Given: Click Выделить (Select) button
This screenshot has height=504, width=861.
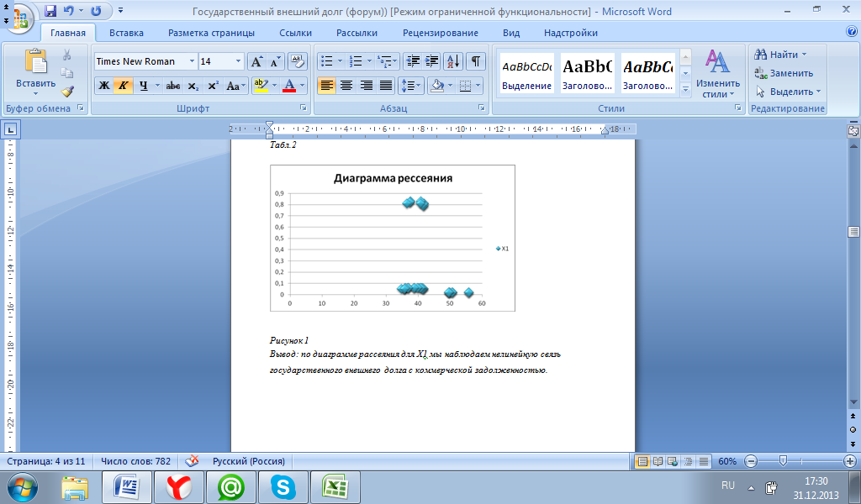Looking at the screenshot, I should click(788, 92).
